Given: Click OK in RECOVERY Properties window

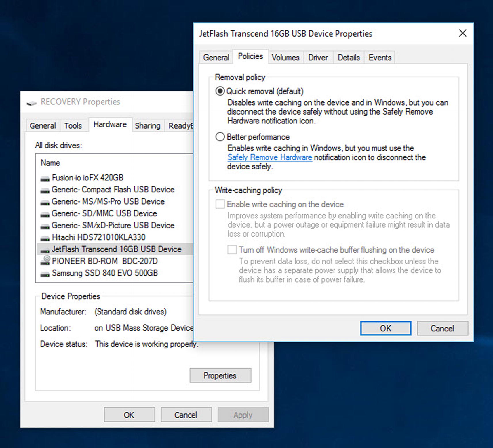Looking at the screenshot, I should pyautogui.click(x=129, y=415).
